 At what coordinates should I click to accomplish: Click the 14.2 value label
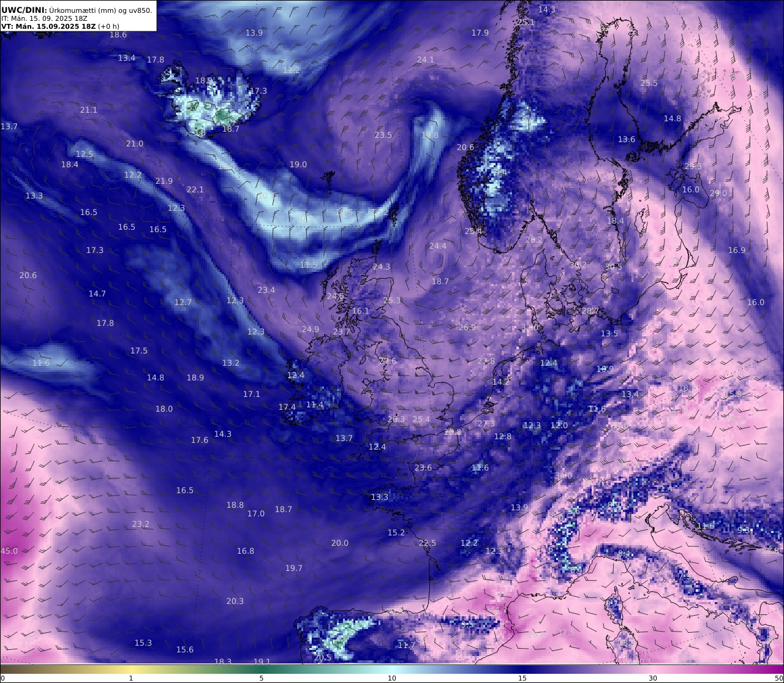[x=500, y=382]
